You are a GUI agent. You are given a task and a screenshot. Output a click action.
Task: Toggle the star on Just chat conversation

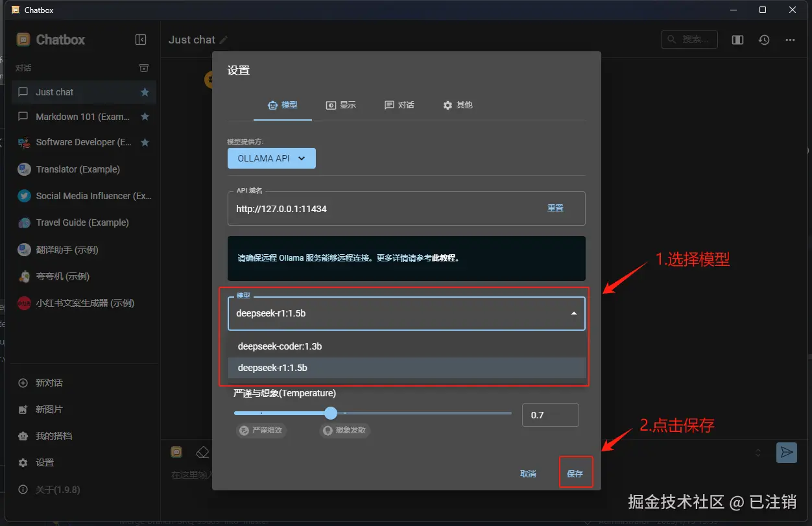(x=145, y=92)
